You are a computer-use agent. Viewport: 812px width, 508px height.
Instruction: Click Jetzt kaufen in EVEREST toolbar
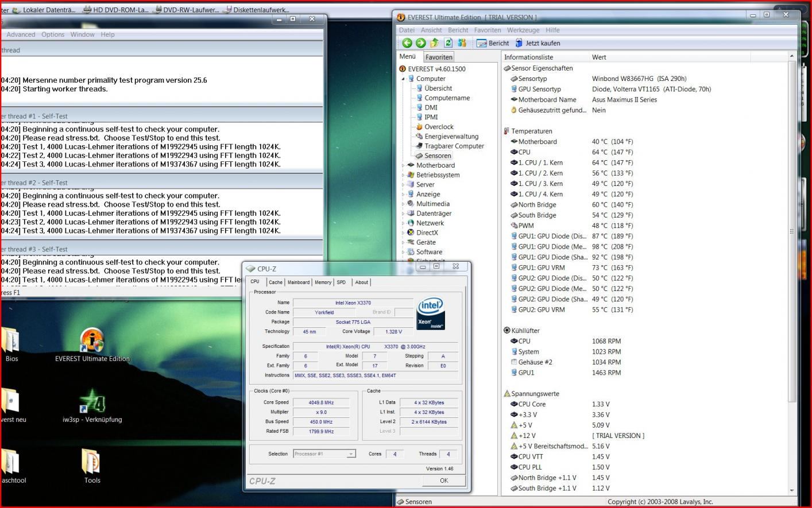pos(538,43)
